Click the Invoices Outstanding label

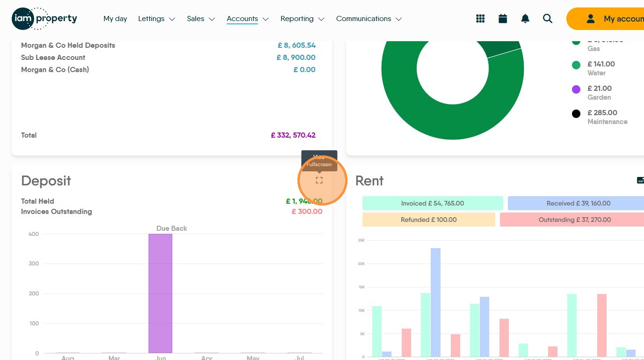point(57,212)
